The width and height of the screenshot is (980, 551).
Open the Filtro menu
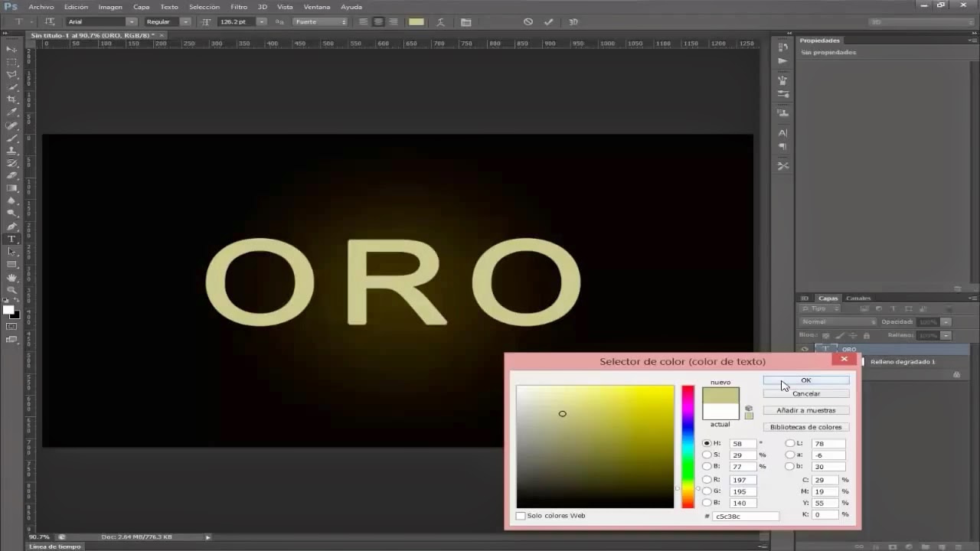pos(239,7)
